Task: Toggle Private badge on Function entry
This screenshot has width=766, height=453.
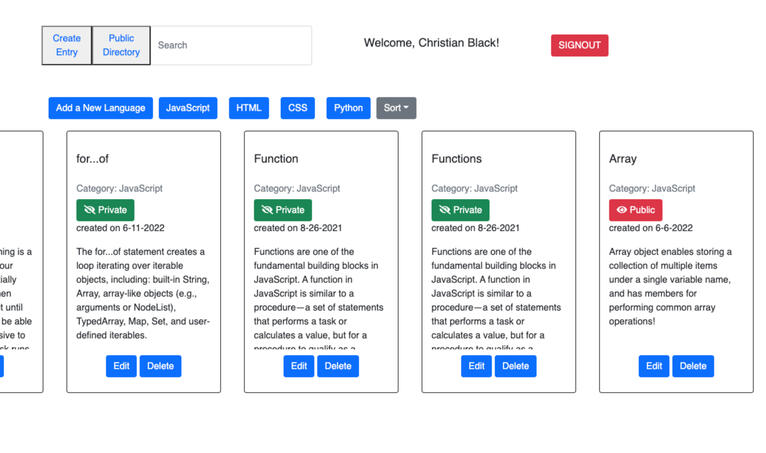Action: click(283, 210)
